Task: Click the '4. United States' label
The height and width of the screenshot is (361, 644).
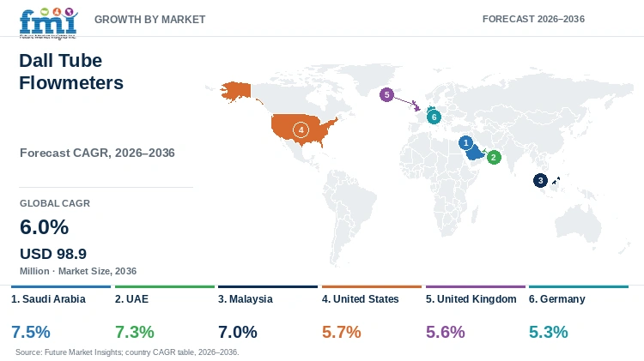Action: [x=360, y=299]
